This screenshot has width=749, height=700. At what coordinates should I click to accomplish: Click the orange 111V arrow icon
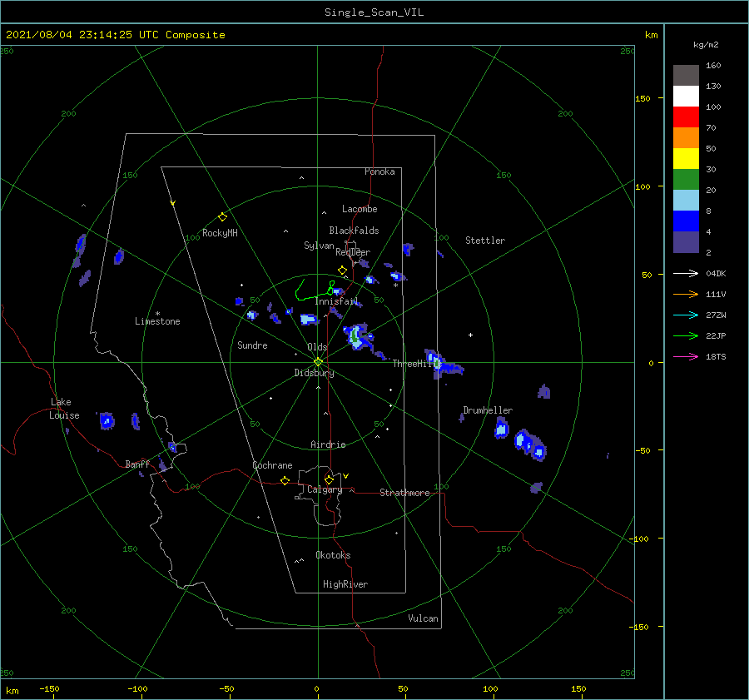(x=686, y=295)
